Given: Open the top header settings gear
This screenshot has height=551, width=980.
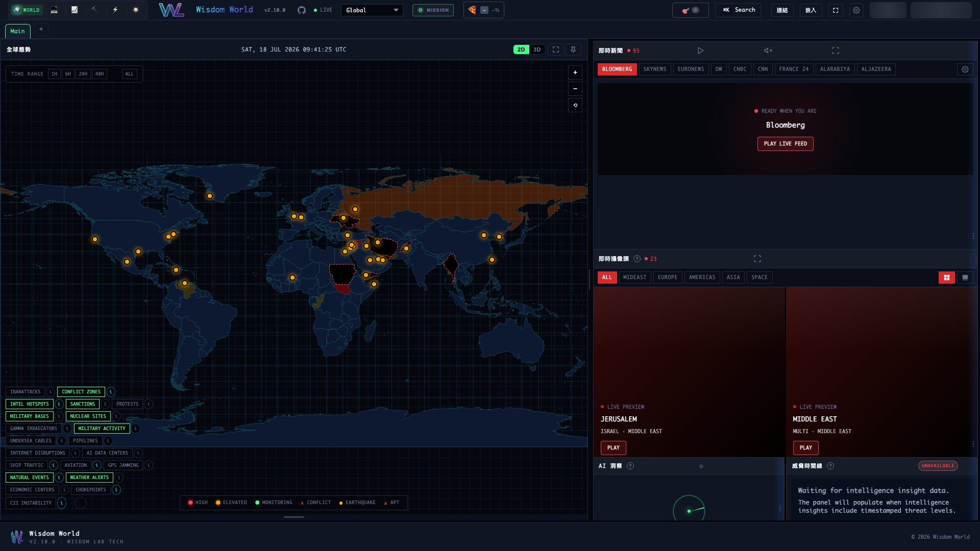Looking at the screenshot, I should click(856, 10).
